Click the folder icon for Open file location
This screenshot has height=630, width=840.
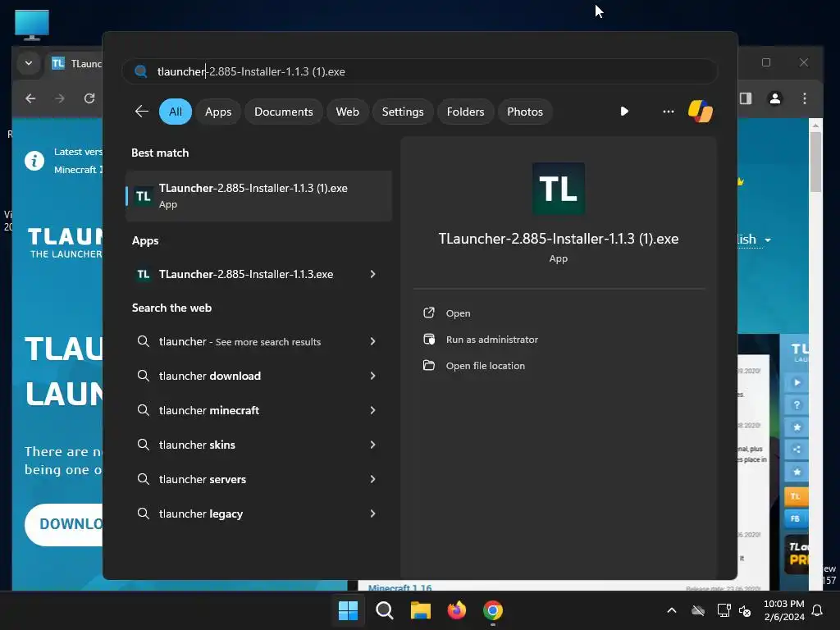428,365
